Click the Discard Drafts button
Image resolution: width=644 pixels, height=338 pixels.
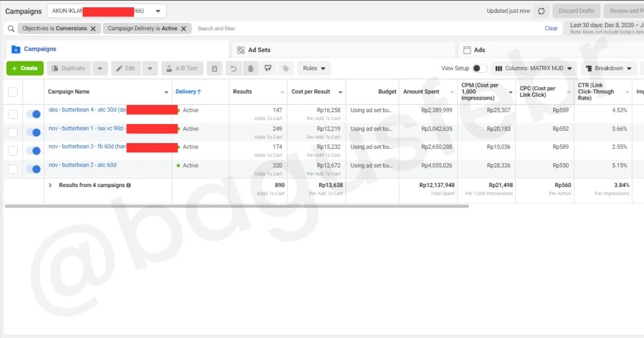point(577,11)
